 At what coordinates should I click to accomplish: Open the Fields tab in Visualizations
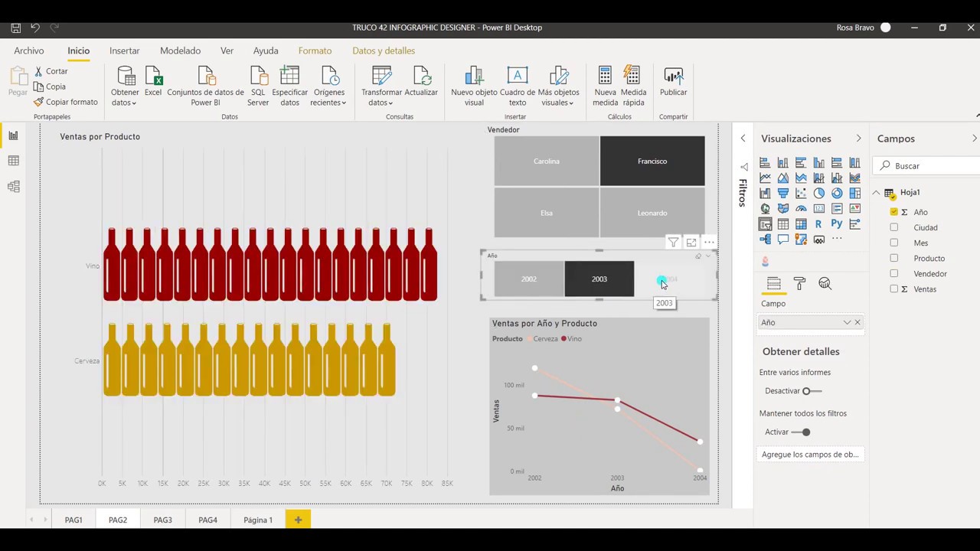773,283
